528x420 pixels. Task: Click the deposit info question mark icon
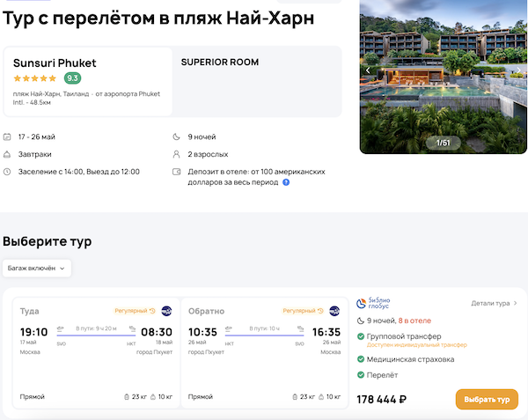(x=286, y=182)
